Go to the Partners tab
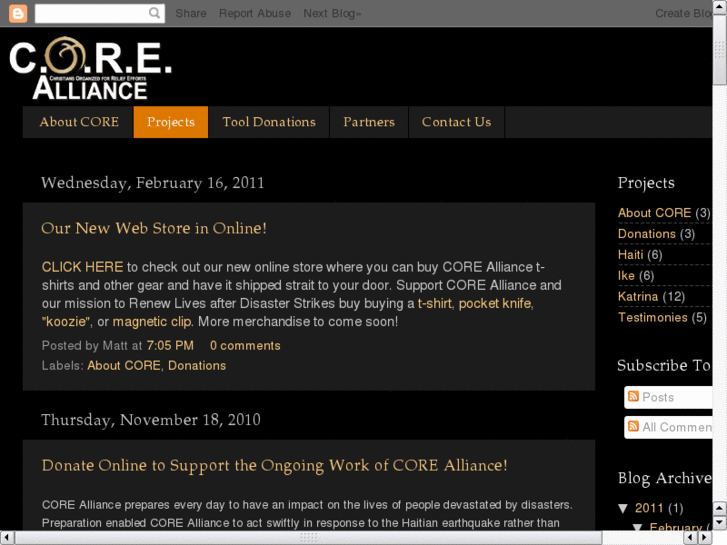 pyautogui.click(x=369, y=122)
